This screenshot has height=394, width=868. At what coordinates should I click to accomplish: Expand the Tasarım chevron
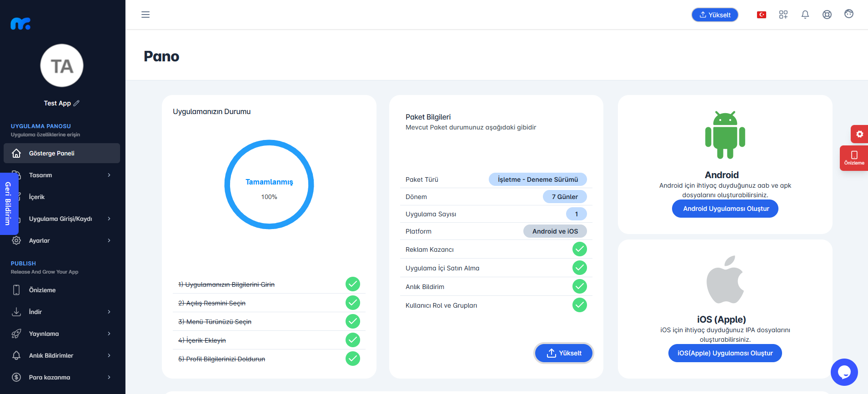[109, 175]
